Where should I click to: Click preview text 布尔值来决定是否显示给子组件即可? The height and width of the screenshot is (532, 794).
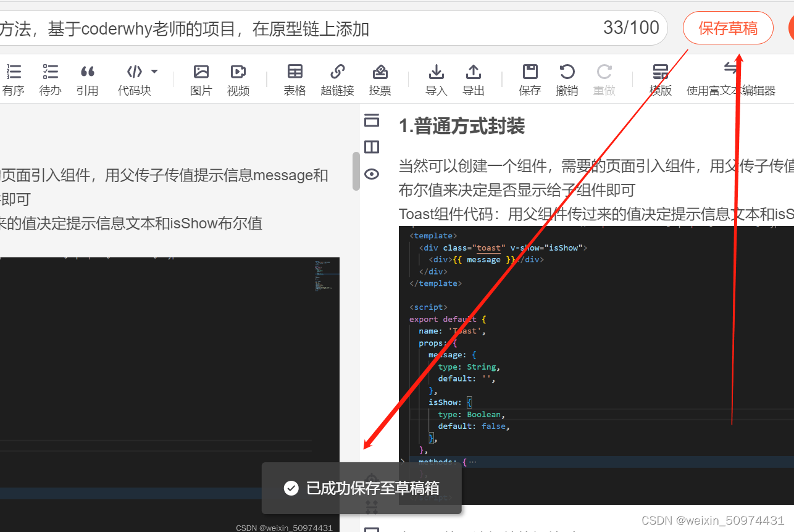click(x=517, y=190)
